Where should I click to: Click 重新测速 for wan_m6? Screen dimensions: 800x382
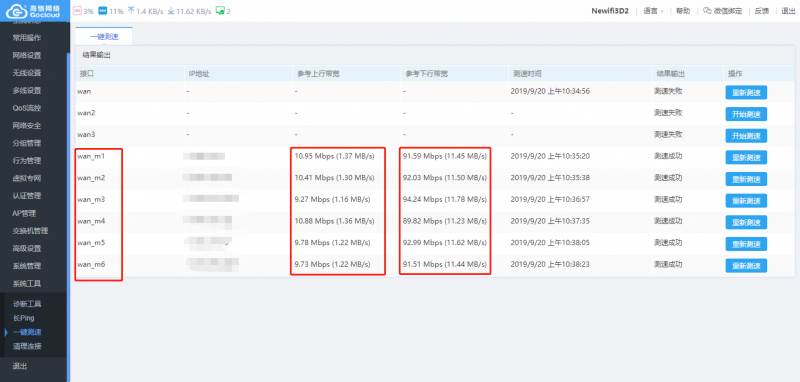click(746, 265)
